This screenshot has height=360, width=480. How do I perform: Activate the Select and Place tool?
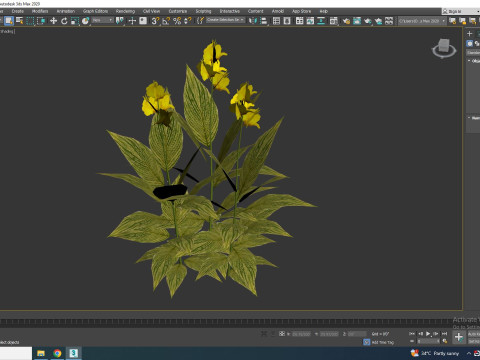click(x=86, y=21)
